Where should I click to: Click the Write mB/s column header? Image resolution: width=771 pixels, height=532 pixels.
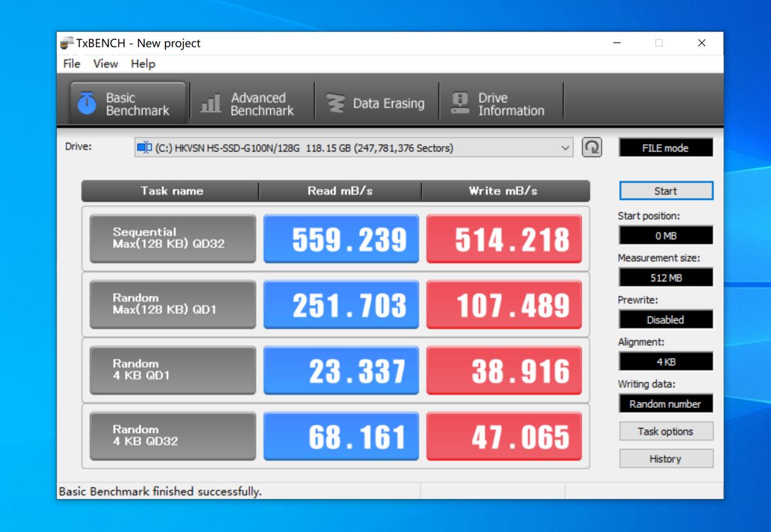click(x=505, y=191)
